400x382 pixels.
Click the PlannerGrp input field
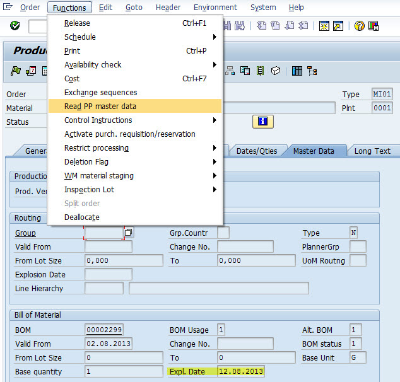click(358, 247)
